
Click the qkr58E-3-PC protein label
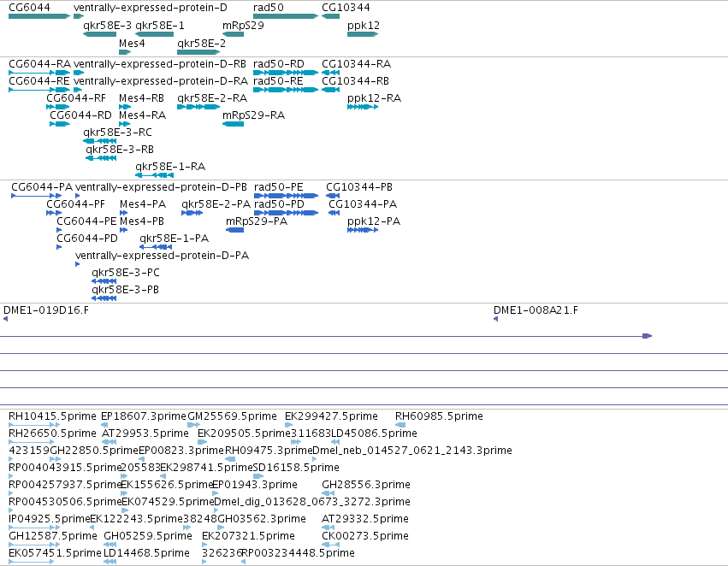coord(126,273)
